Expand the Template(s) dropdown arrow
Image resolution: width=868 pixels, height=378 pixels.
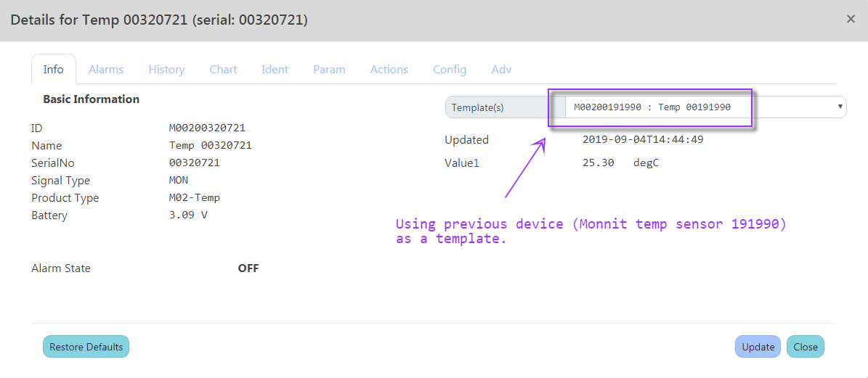(840, 107)
